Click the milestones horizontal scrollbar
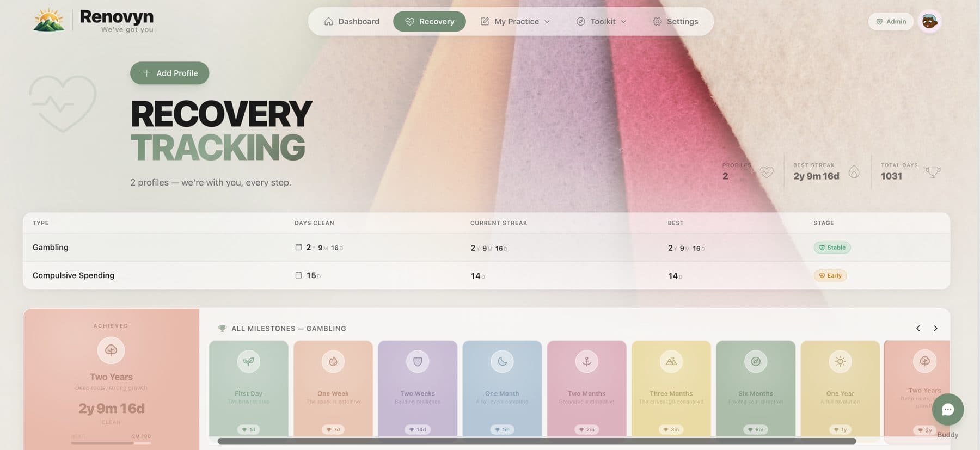This screenshot has width=980, height=450. click(536, 441)
